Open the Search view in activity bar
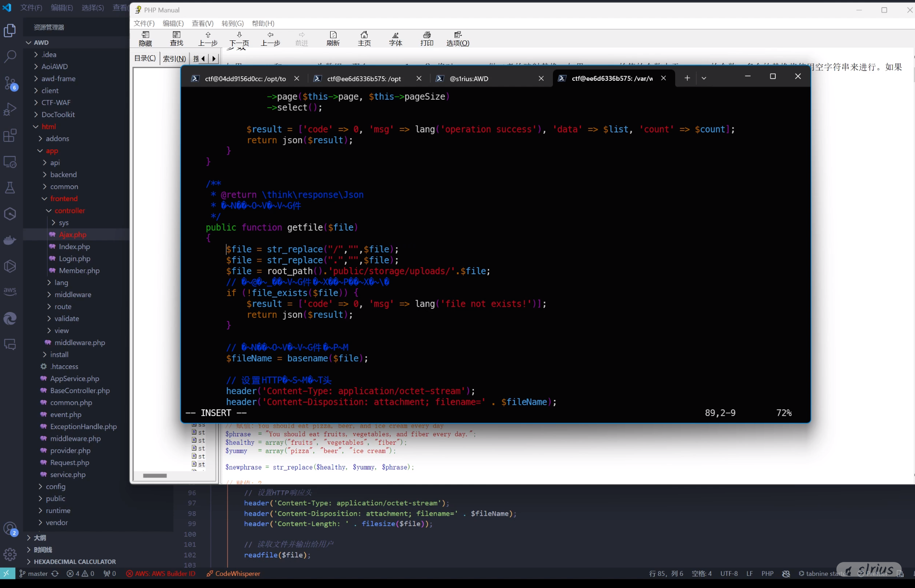Screen dimensions: 915x588 click(x=10, y=57)
